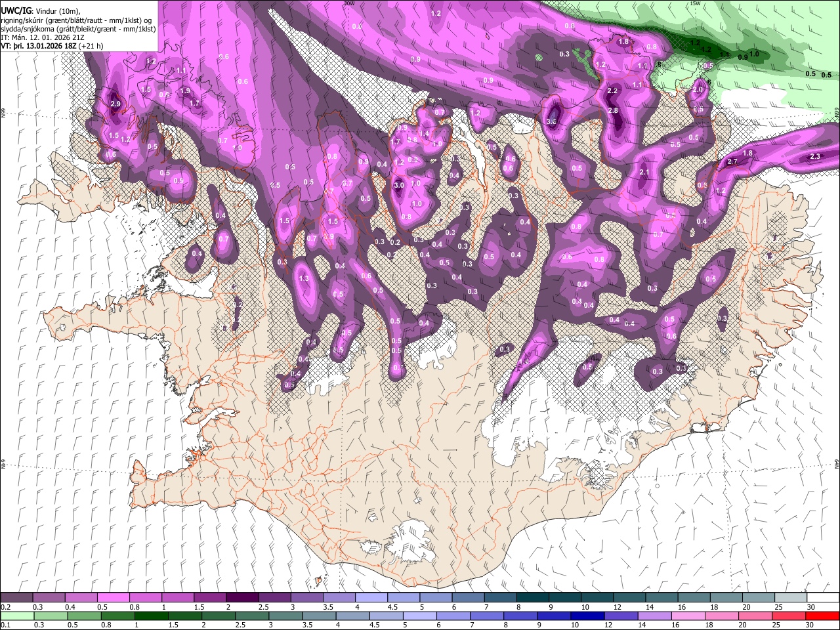The width and height of the screenshot is (840, 630).
Task: Pick the white 30 swatch ending the purple legend
Action: [x=823, y=598]
